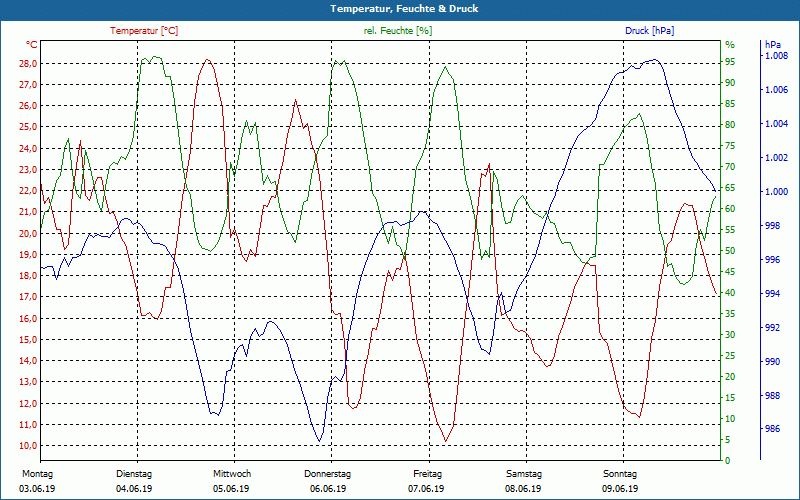Click the date "07.06.19"
Screen dimensions: 800x500
pyautogui.click(x=426, y=489)
